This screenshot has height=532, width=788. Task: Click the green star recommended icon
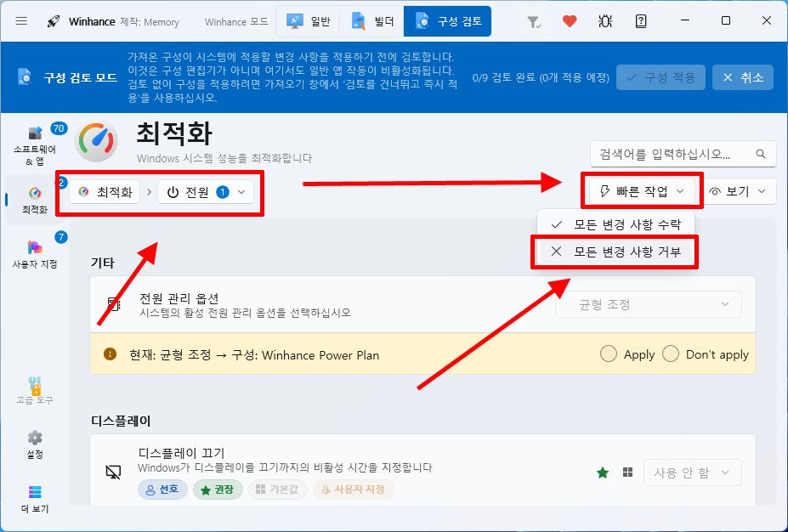[x=603, y=473]
